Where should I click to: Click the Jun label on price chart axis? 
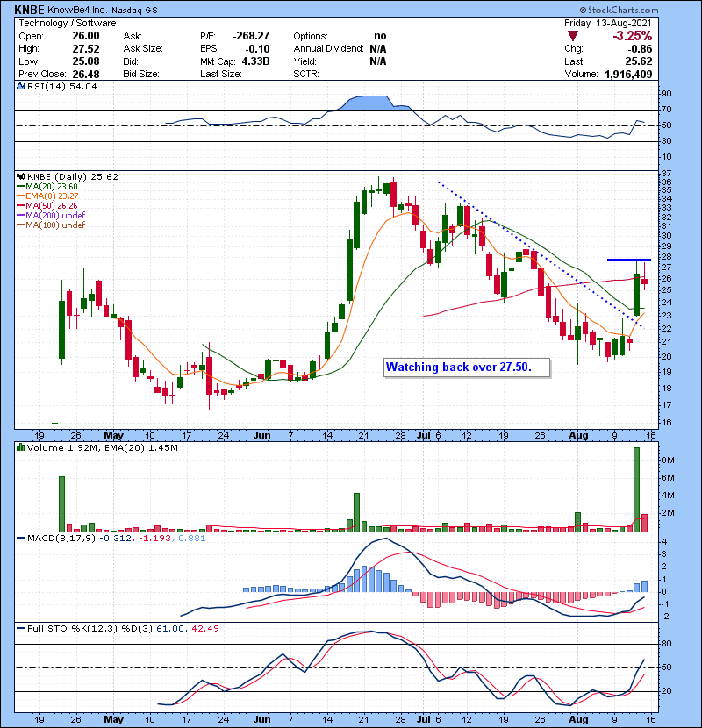point(262,436)
